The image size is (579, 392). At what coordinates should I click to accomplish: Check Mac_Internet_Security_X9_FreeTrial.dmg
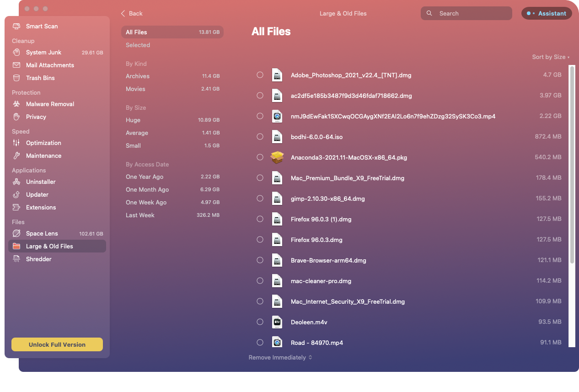coord(260,301)
